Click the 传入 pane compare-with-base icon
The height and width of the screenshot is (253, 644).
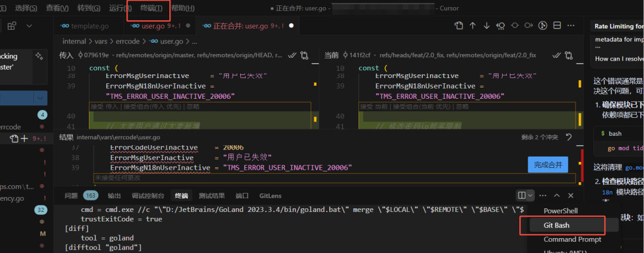tap(304, 55)
